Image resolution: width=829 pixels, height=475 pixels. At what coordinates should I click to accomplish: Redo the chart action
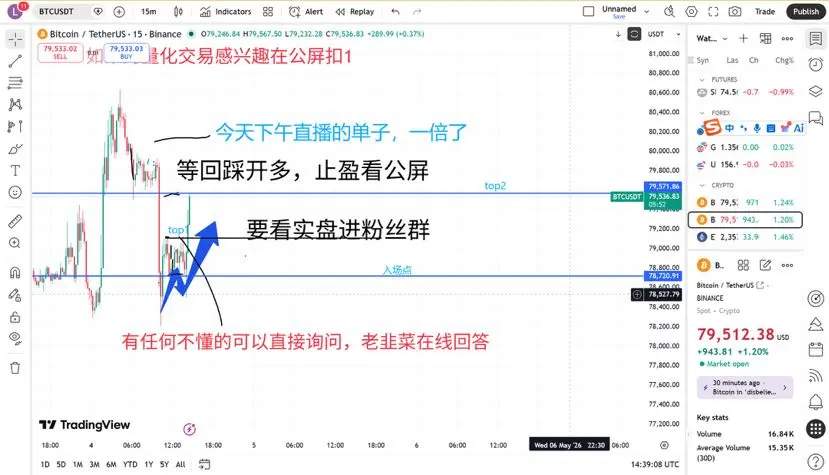tap(417, 12)
